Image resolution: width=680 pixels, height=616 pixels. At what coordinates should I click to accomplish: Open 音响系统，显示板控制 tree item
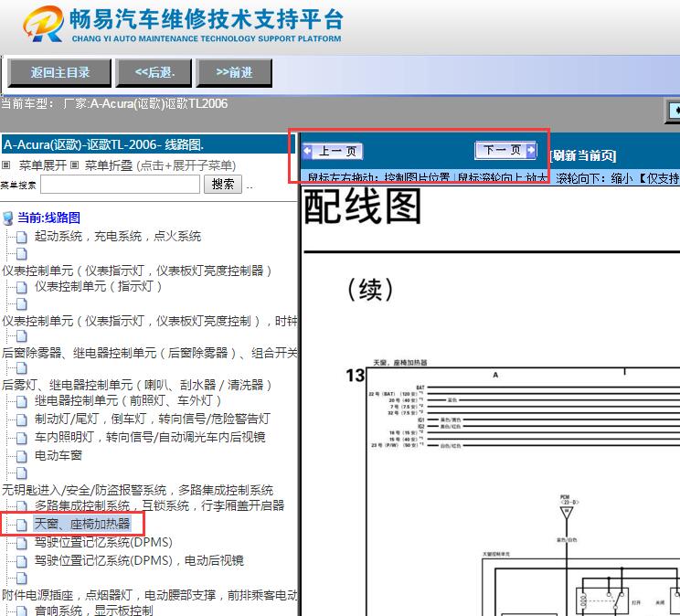[93, 611]
